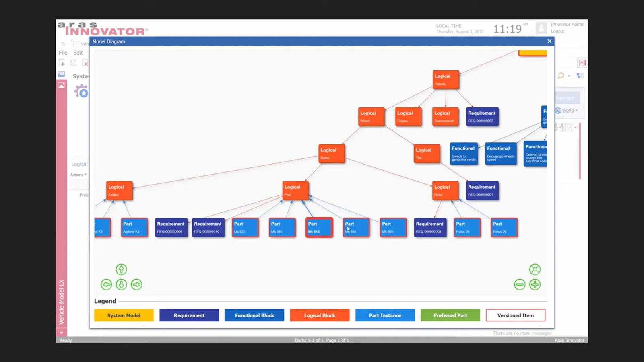Toggle the Requirement legend filter
The height and width of the screenshot is (362, 644).
(x=189, y=315)
